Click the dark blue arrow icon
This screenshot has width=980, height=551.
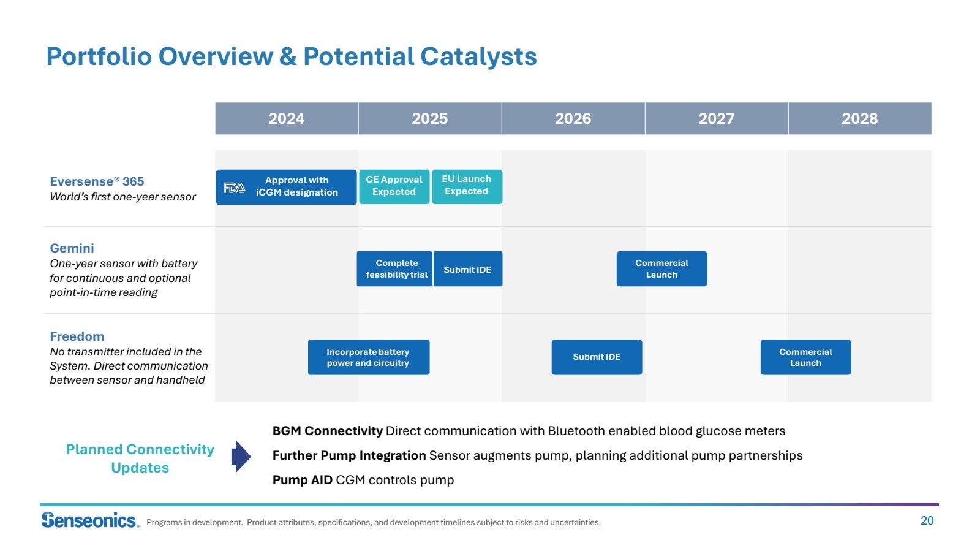click(x=241, y=457)
